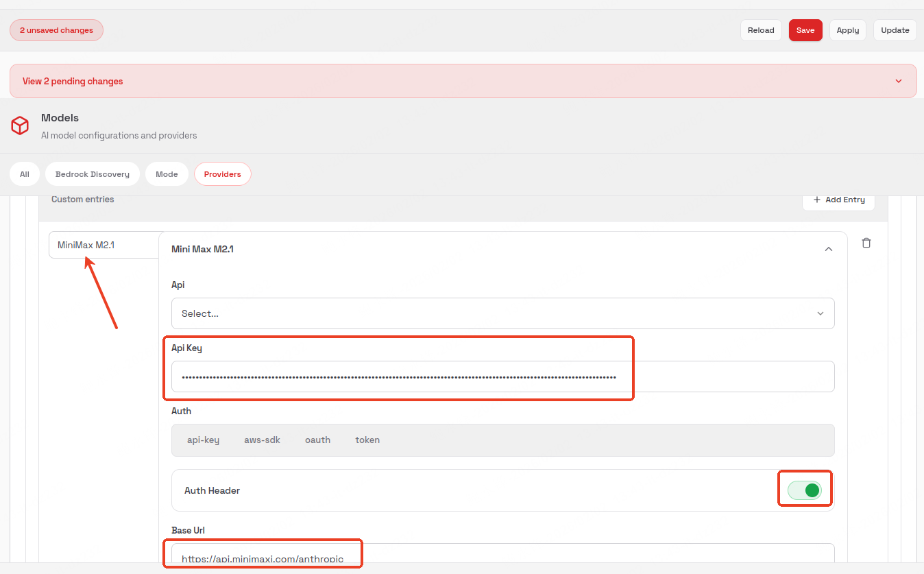Viewport: 924px width, 574px height.
Task: Click the Apply button
Action: click(848, 30)
